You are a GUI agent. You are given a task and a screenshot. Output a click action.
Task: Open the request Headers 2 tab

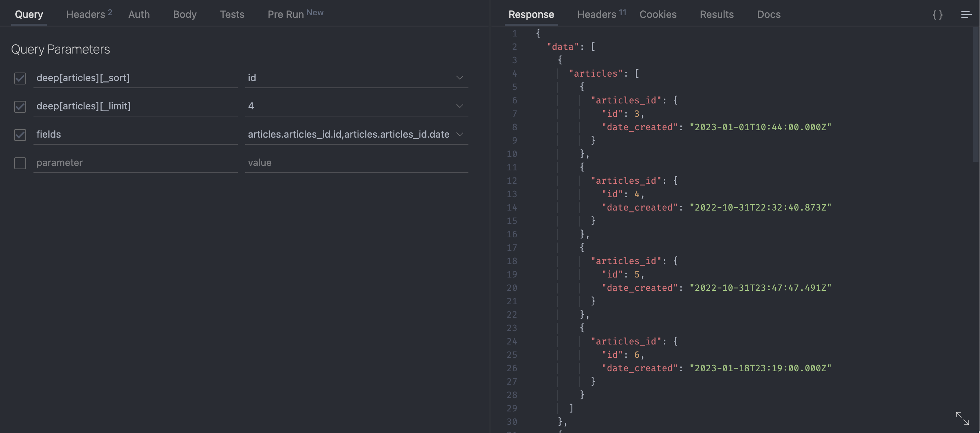pyautogui.click(x=89, y=15)
